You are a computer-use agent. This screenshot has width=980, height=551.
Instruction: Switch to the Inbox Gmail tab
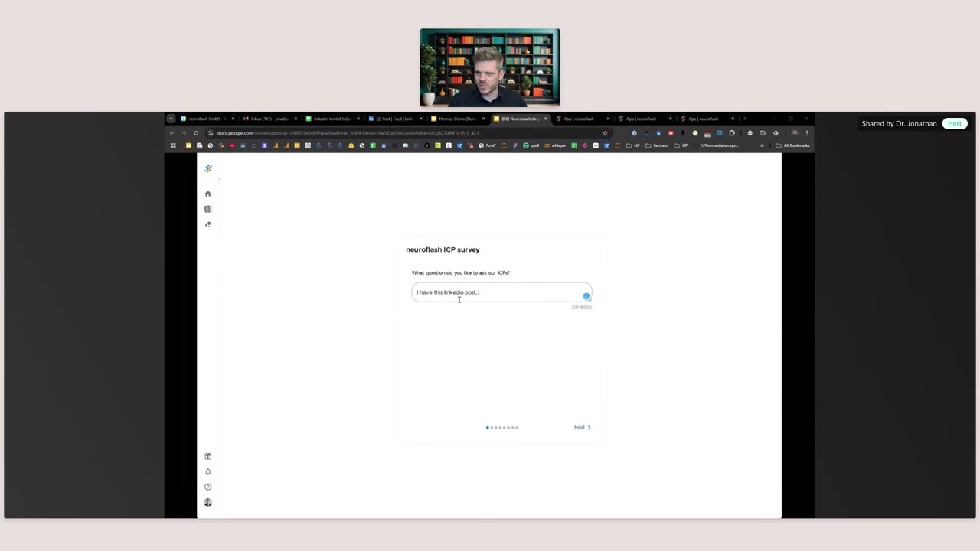(x=266, y=119)
